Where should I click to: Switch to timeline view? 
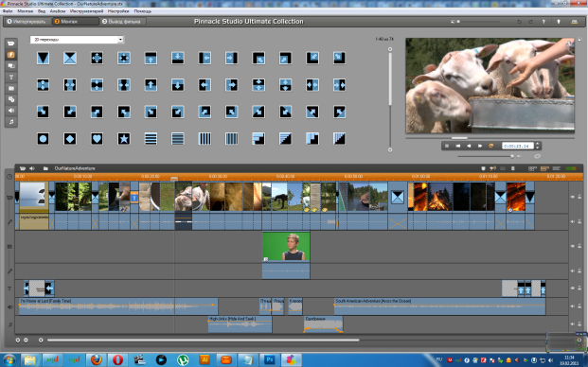(x=544, y=168)
